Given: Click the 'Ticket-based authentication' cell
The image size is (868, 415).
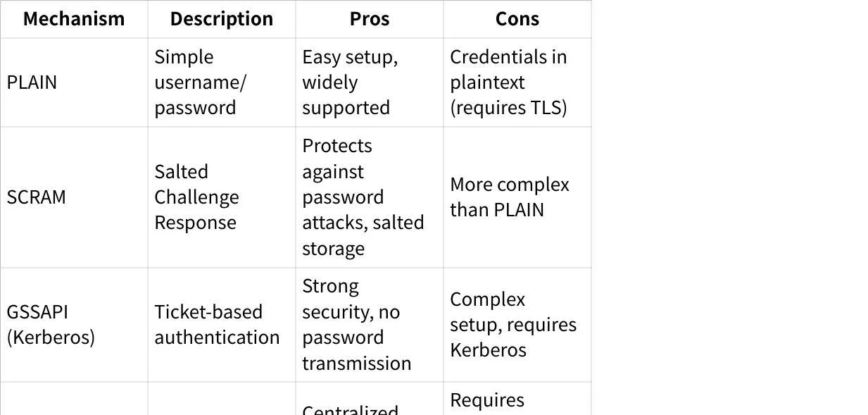Looking at the screenshot, I should (x=217, y=324).
